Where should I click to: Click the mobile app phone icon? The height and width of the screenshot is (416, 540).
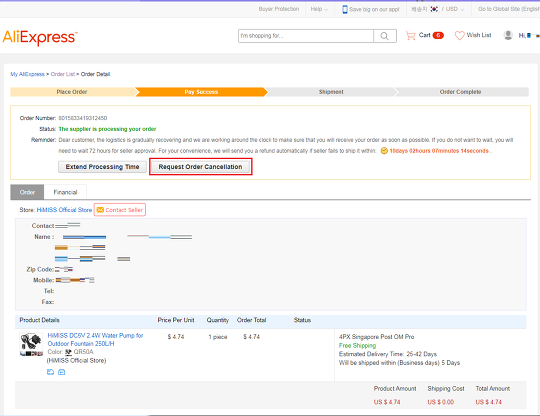point(345,9)
